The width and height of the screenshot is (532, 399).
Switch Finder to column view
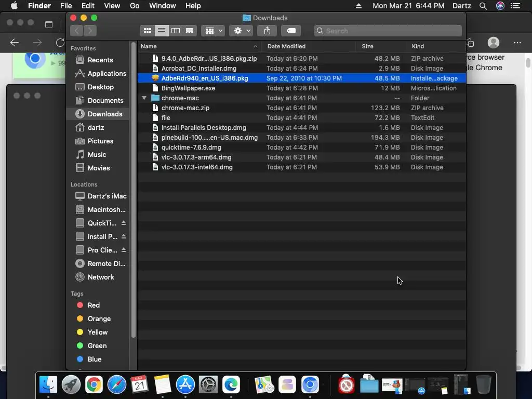click(176, 31)
